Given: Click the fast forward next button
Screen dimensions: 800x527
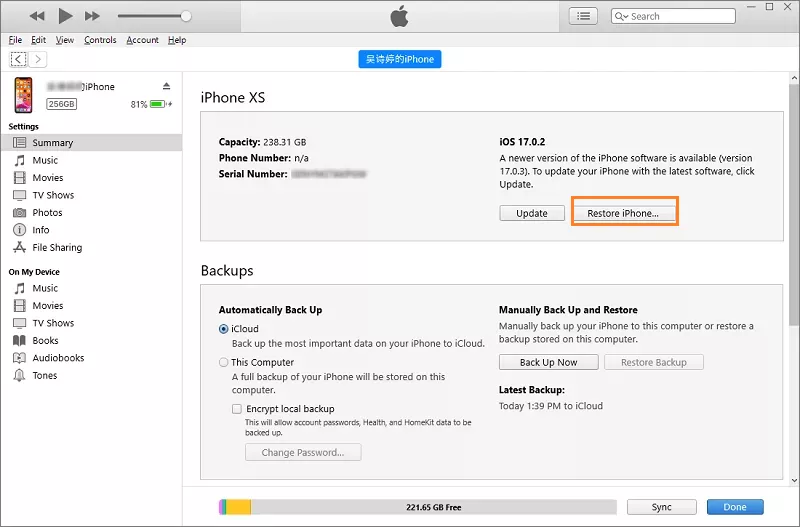Looking at the screenshot, I should coord(92,16).
